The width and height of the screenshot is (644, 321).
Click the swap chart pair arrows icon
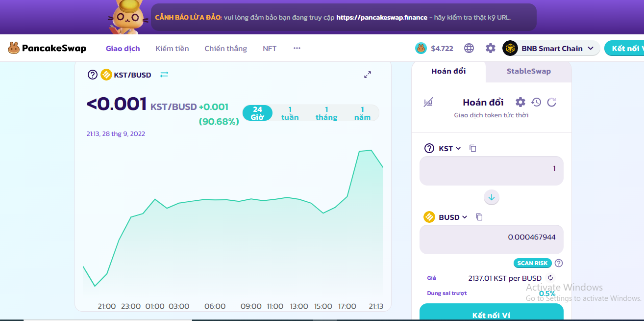point(164,75)
